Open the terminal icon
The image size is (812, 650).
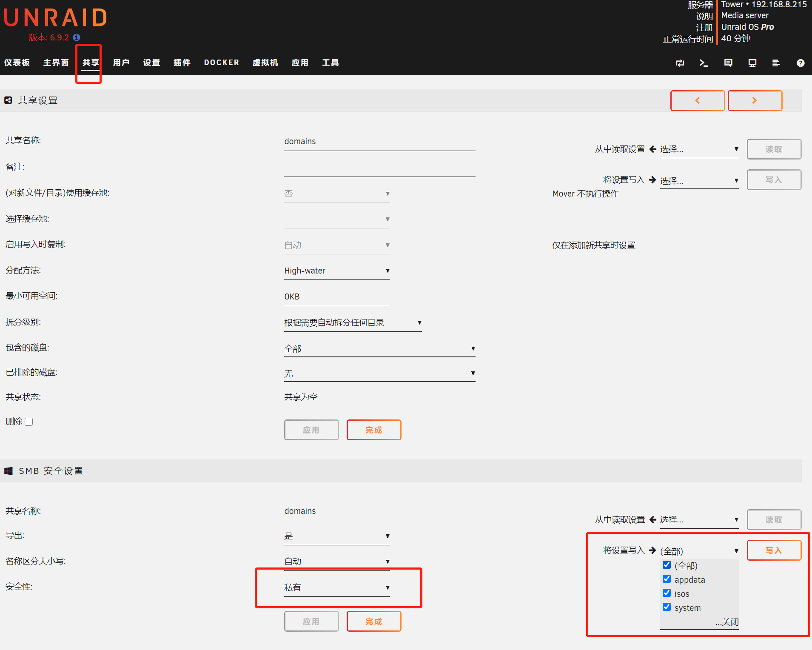tap(704, 63)
